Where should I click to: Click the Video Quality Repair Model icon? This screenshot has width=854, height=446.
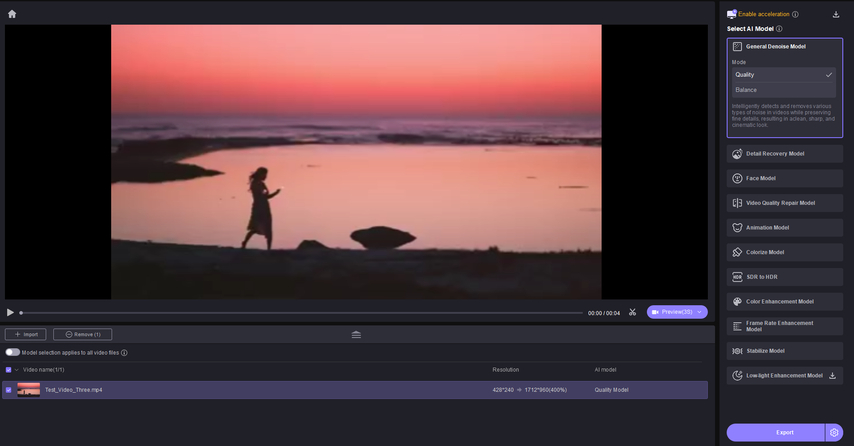[x=737, y=203]
